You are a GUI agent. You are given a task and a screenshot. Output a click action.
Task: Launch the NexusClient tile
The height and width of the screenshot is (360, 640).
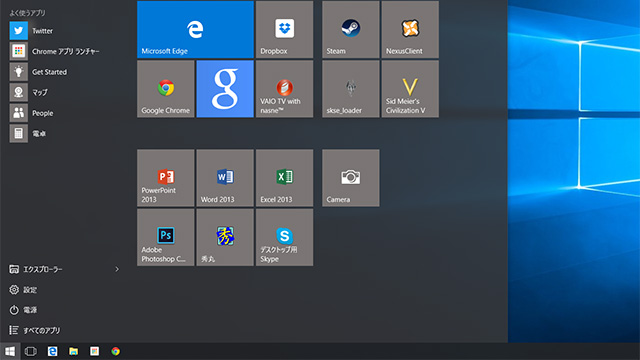[410, 29]
